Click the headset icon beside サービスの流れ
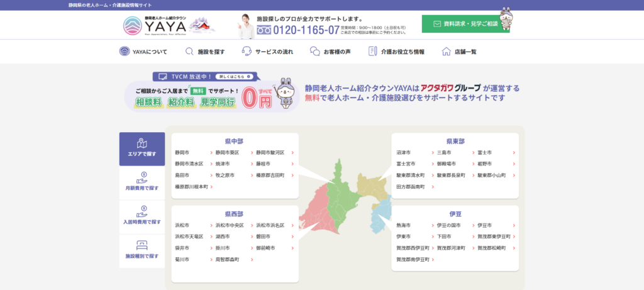The height and width of the screenshot is (290, 644). pos(247,52)
